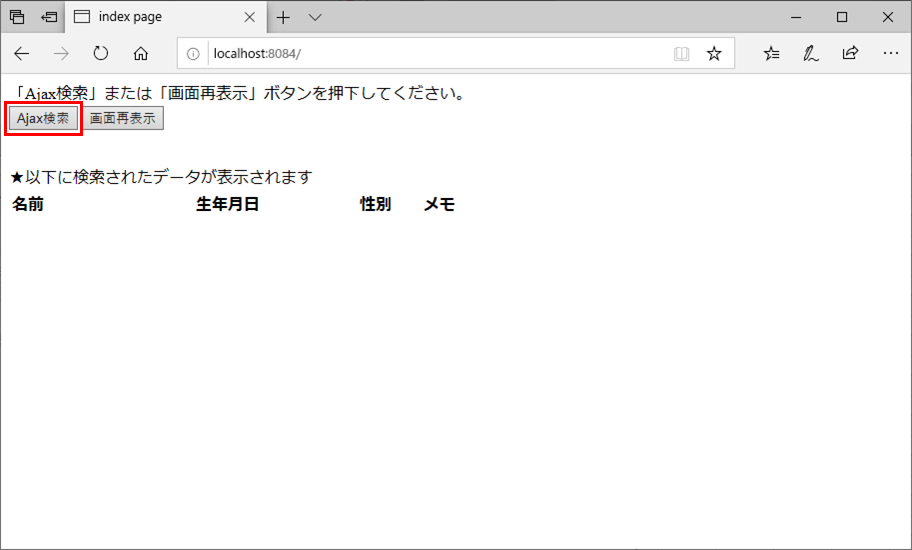The image size is (912, 550).
Task: Show tabs you've set aside
Action: click(17, 17)
